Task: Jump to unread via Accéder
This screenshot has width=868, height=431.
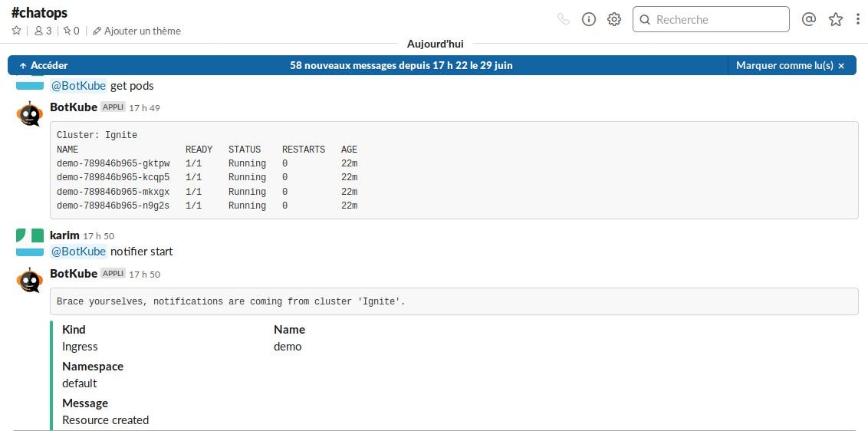Action: point(43,65)
